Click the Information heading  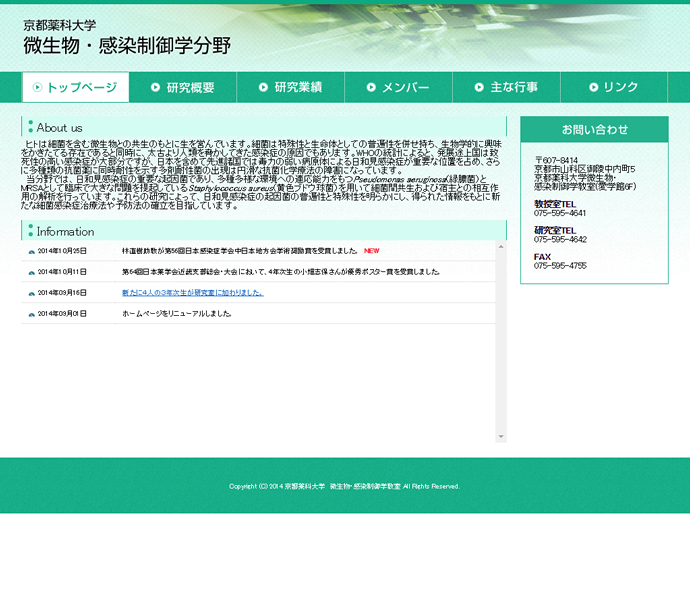pyautogui.click(x=66, y=232)
